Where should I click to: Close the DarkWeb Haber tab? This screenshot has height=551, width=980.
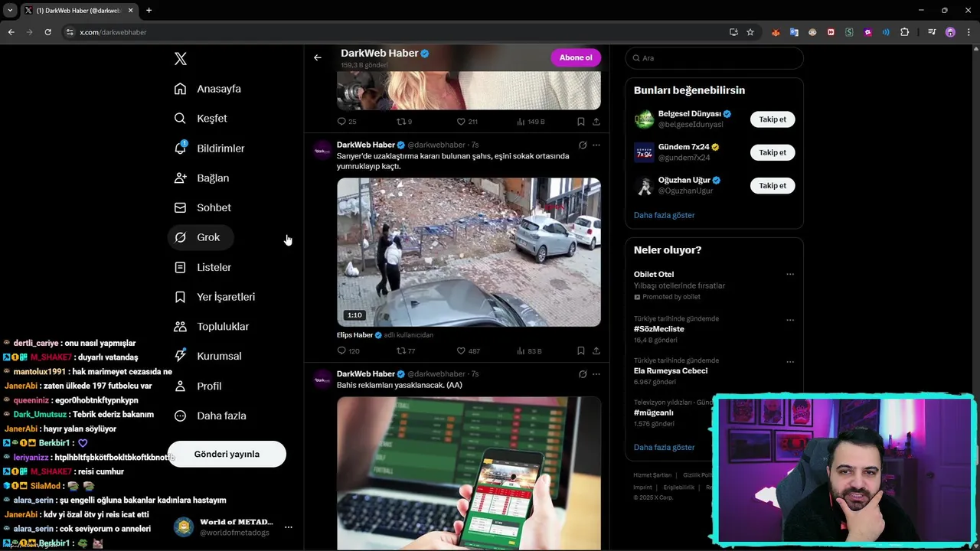pos(130,11)
